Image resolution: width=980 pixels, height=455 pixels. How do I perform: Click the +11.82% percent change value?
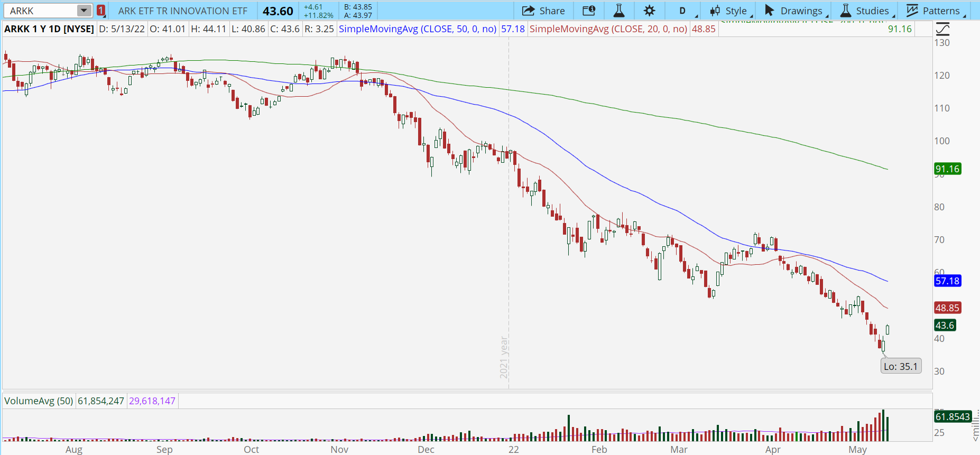(318, 15)
